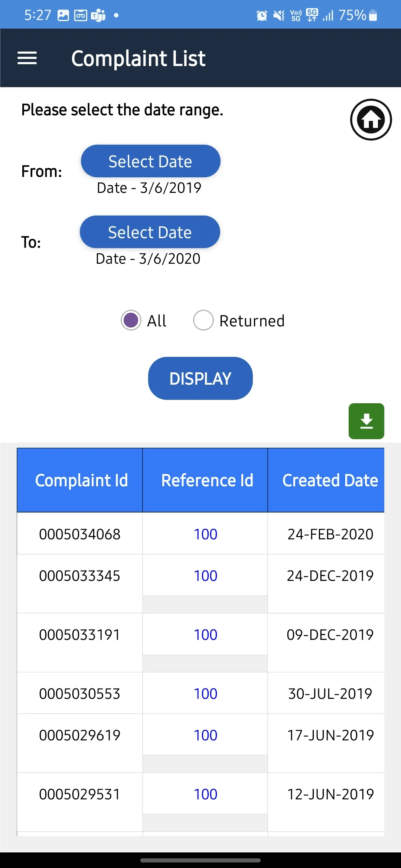Screen dimensions: 401x868
Task: Tap the alarm icon in status bar
Action: (x=262, y=16)
